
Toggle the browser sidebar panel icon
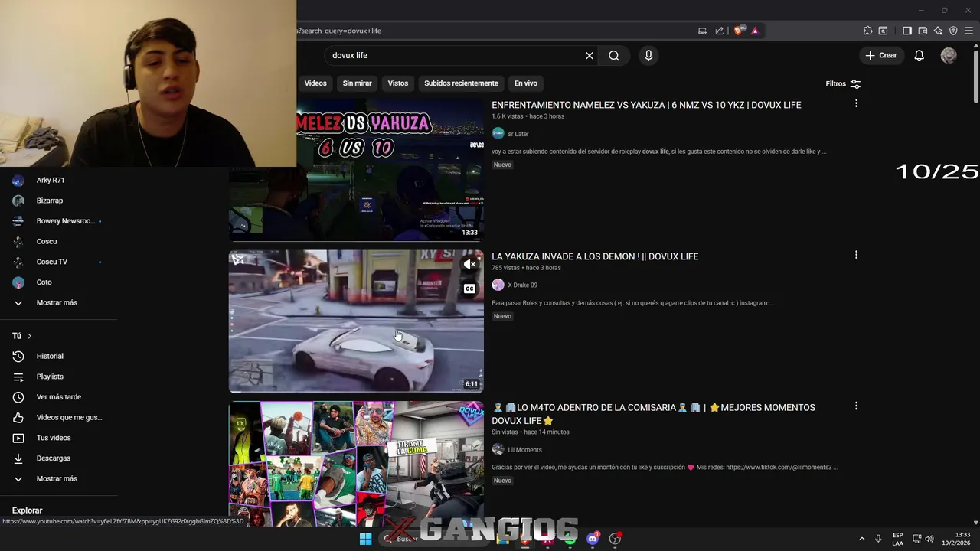(907, 31)
